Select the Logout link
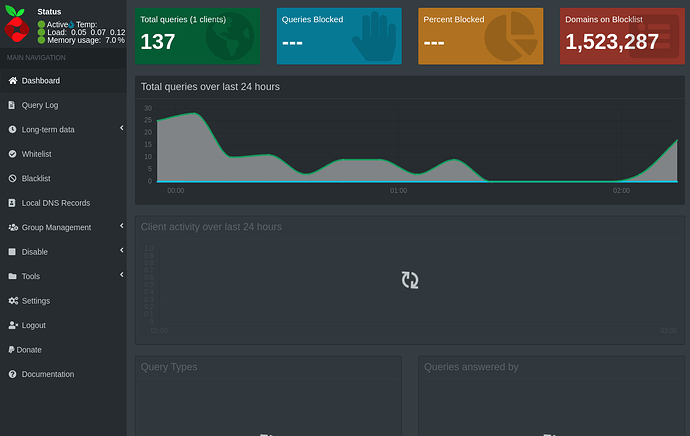 pos(63,325)
